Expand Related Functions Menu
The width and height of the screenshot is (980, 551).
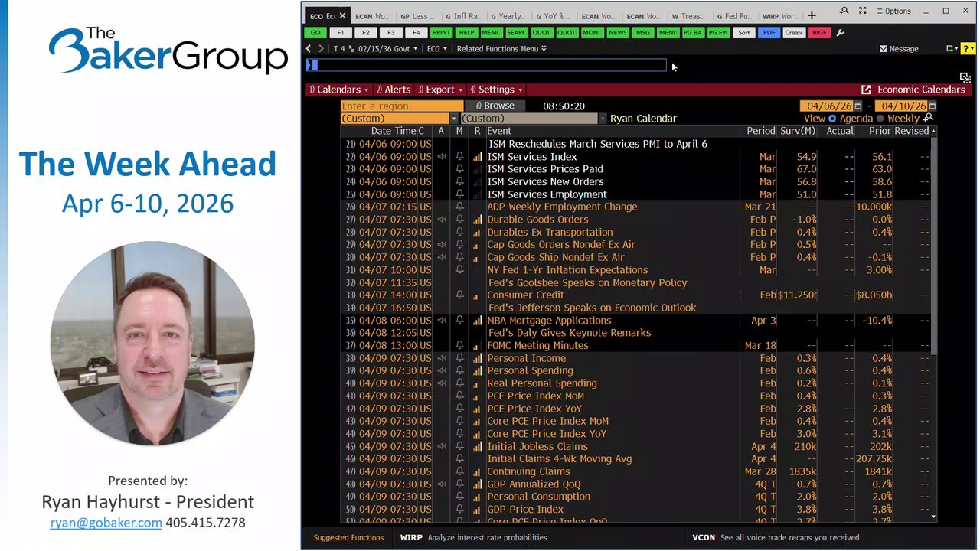(x=501, y=48)
